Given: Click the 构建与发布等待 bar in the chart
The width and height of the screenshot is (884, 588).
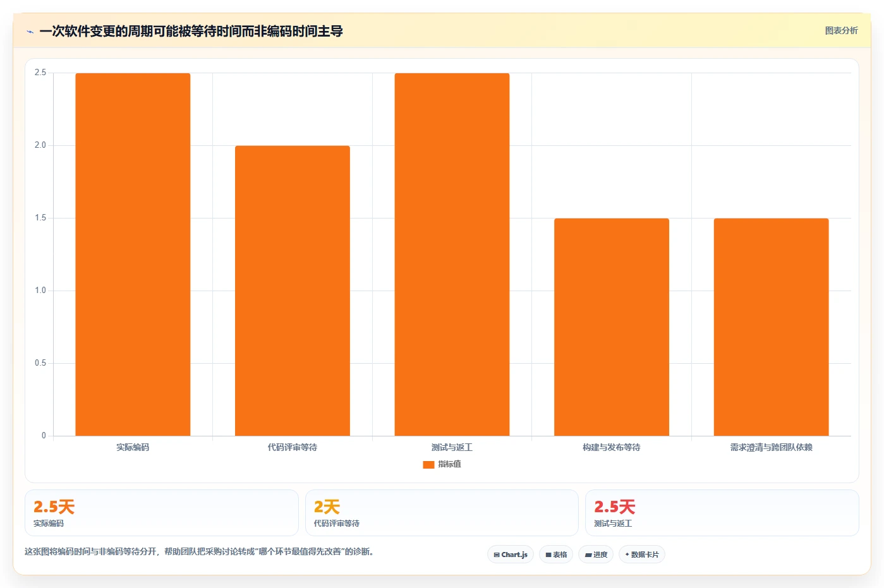Looking at the screenshot, I should pos(612,327).
